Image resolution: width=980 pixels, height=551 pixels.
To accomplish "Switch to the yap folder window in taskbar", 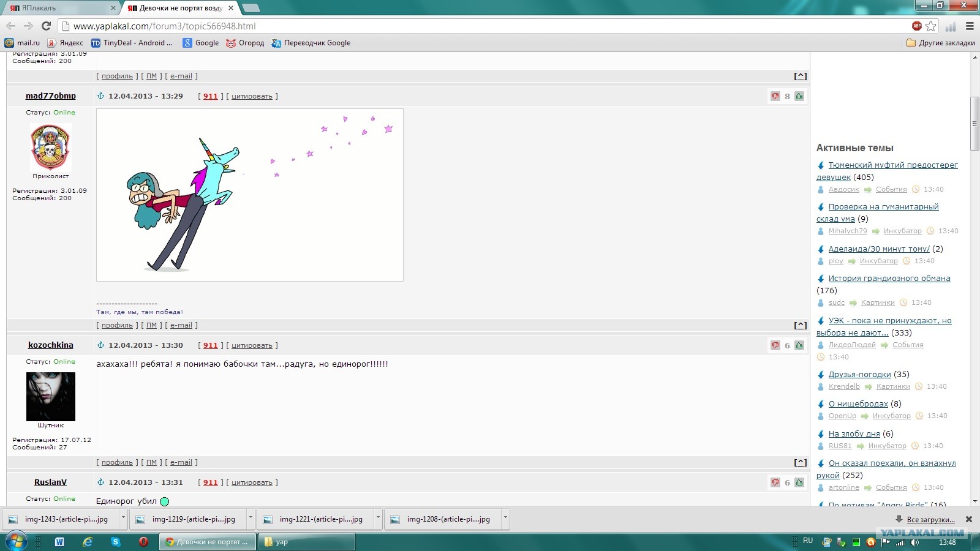I will point(307,542).
